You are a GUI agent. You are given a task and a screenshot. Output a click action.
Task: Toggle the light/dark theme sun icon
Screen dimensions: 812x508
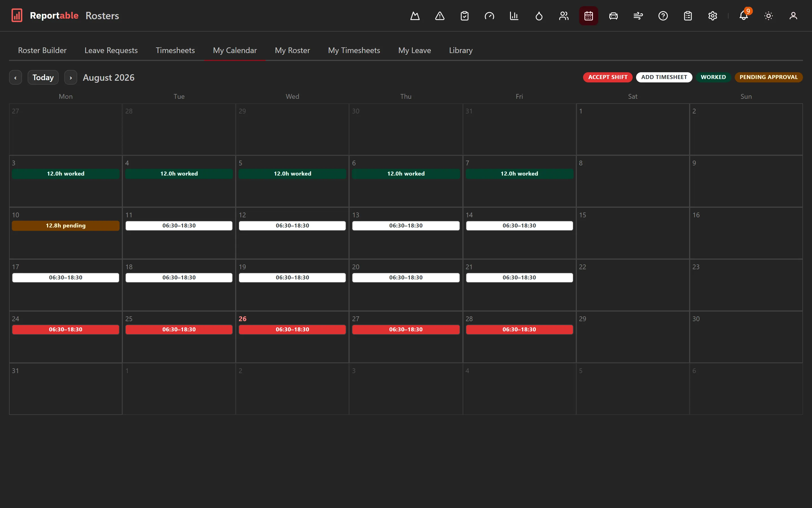click(x=769, y=16)
